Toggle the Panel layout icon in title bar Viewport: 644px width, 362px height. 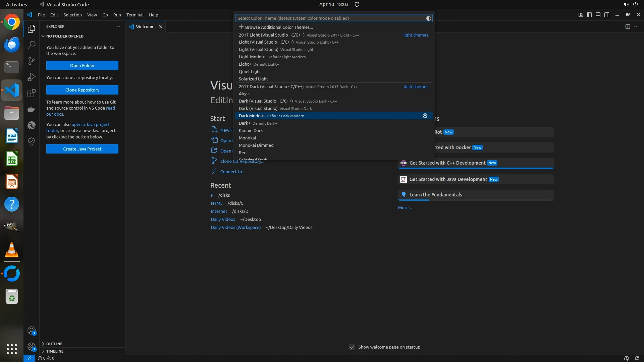(598, 15)
